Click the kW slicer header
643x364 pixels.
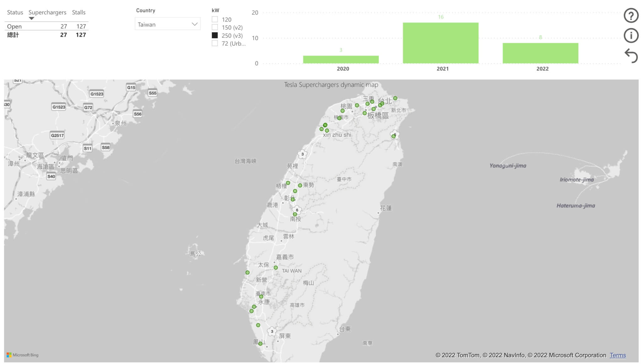click(215, 10)
